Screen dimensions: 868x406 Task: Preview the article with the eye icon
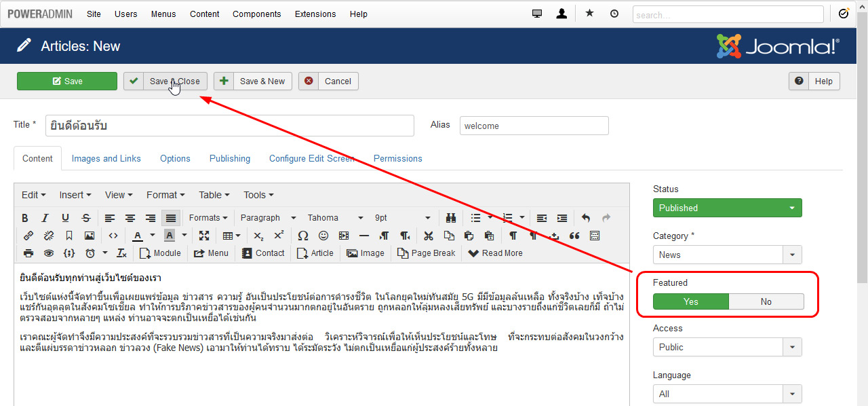[x=47, y=253]
